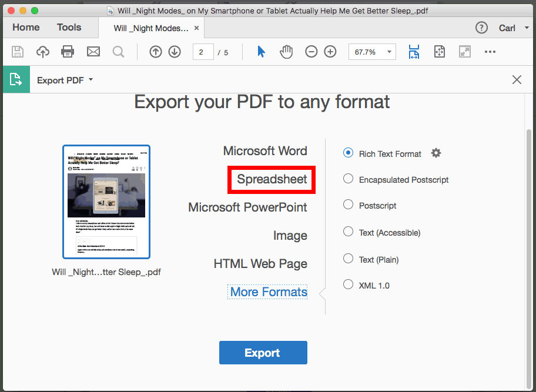Open the more tools ellipsis icon
536x392 pixels.
click(490, 52)
